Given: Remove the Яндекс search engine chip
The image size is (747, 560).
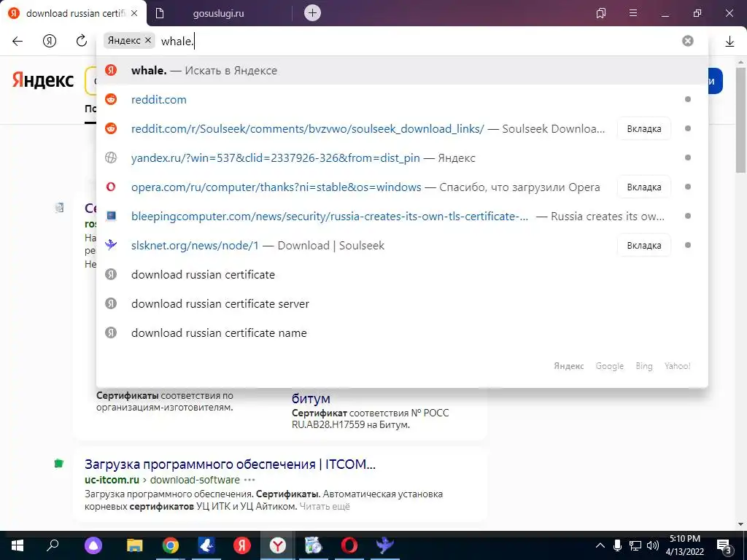Looking at the screenshot, I should (x=147, y=41).
